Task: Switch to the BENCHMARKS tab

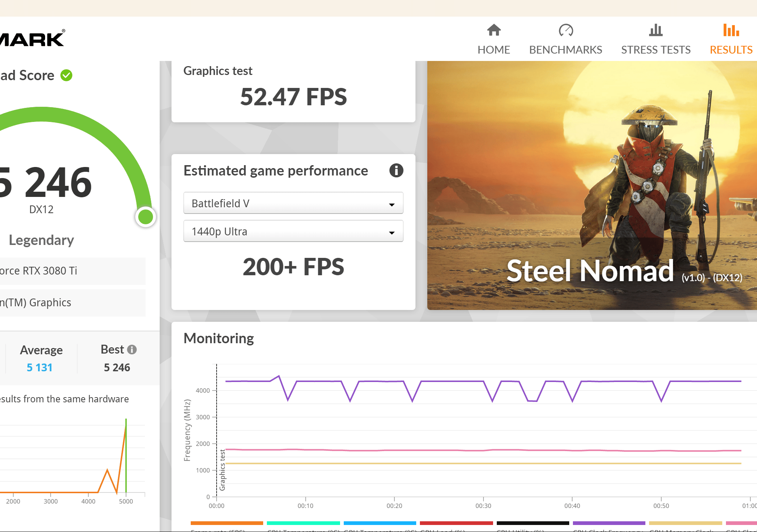Action: pos(566,50)
